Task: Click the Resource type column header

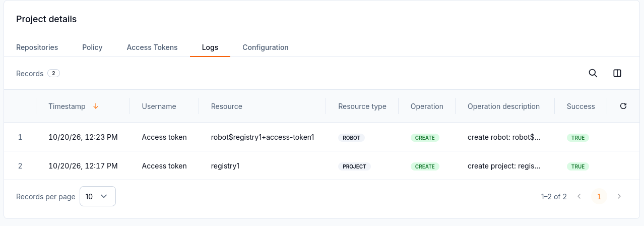Action: pos(362,106)
